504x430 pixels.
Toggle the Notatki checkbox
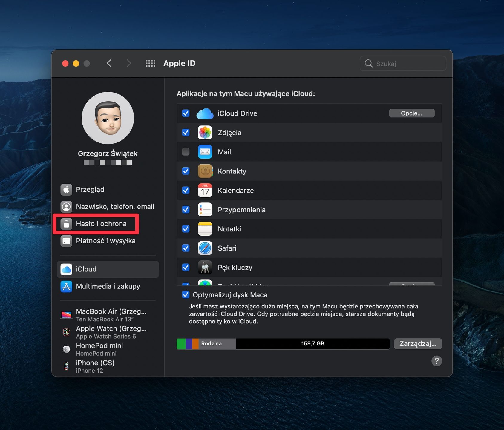pyautogui.click(x=186, y=229)
